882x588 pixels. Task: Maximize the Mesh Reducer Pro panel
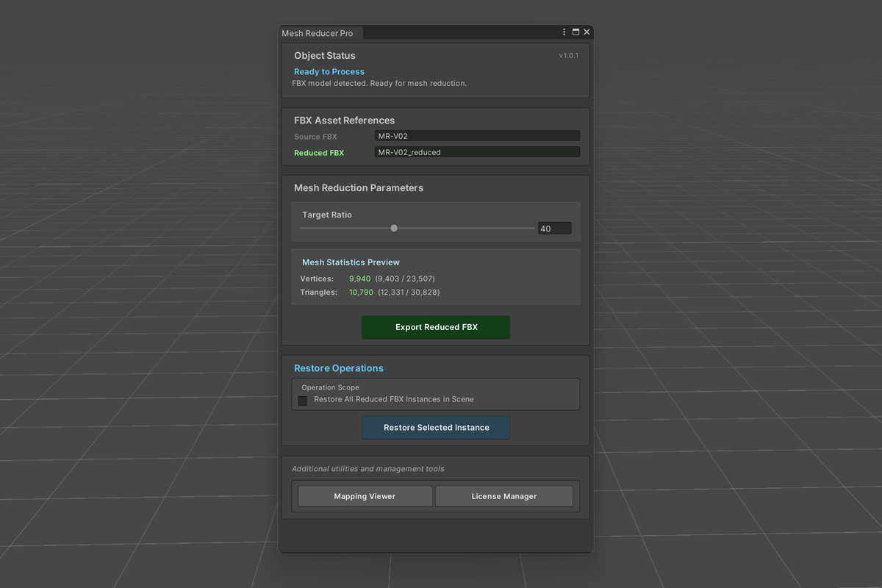pos(576,32)
